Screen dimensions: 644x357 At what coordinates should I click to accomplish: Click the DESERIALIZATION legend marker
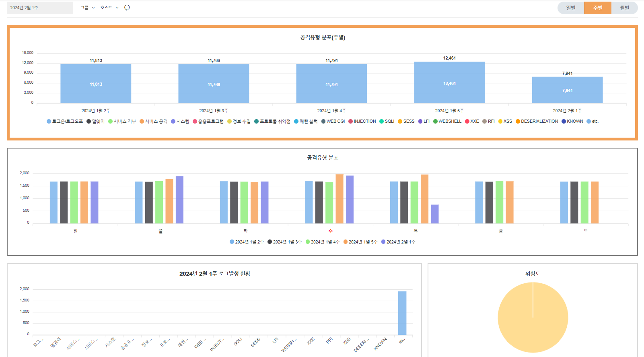(518, 121)
